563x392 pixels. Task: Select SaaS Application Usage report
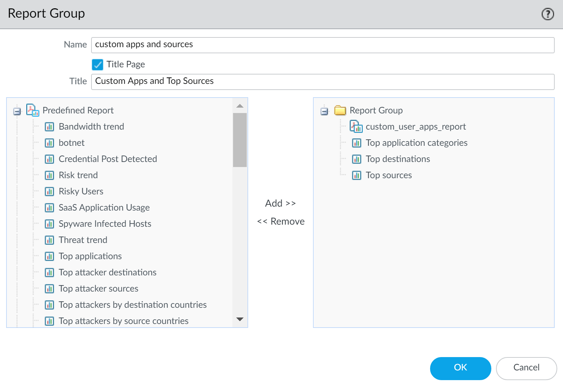[104, 208]
